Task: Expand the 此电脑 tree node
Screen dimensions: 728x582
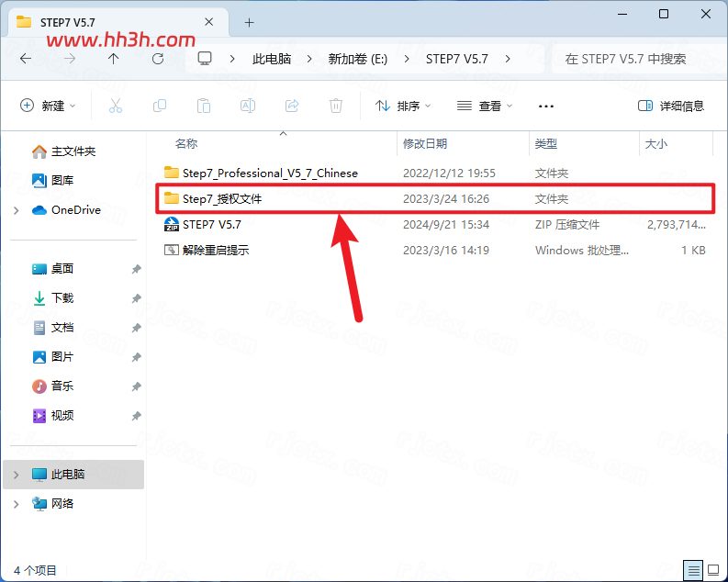Action: pyautogui.click(x=17, y=475)
